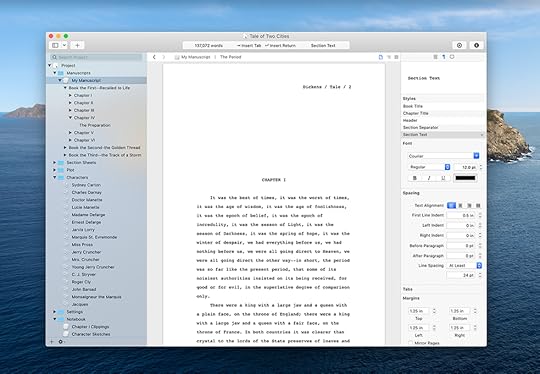
Task: Click the add button below the sidebar
Action: 52,342
